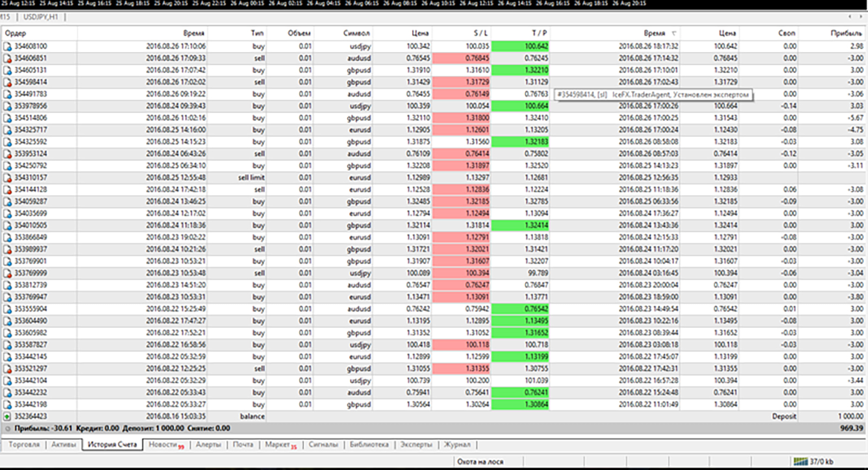This screenshot has width=868, height=470.
Task: Select the USDJPY,H1 chart tab
Action: point(40,17)
